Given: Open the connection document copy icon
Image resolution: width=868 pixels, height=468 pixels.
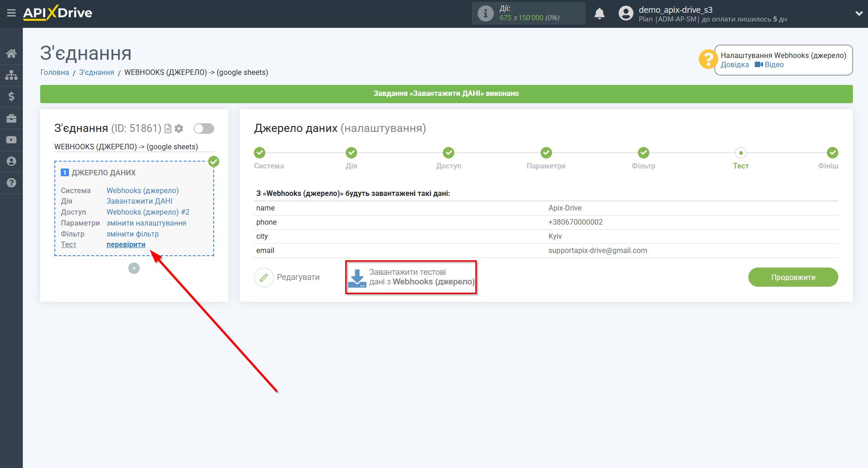Looking at the screenshot, I should [x=168, y=129].
